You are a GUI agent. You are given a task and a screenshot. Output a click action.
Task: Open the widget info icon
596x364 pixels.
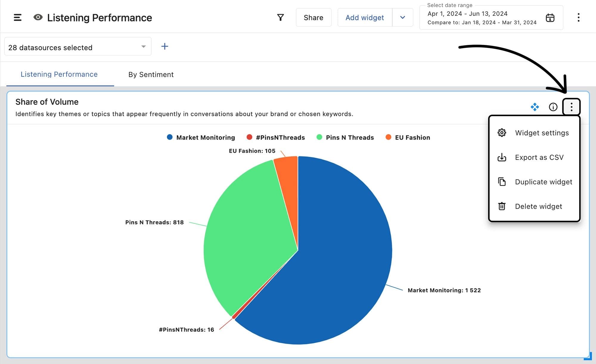coord(553,107)
